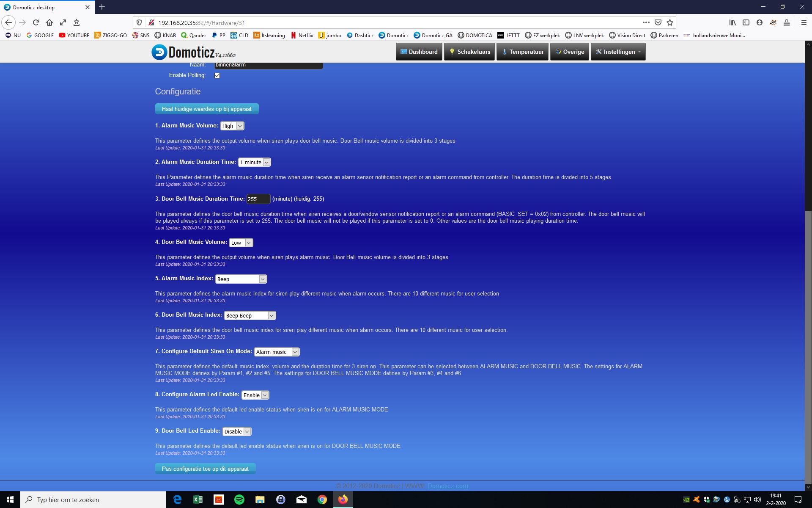Click Door Bell Music Duration Time field

258,199
